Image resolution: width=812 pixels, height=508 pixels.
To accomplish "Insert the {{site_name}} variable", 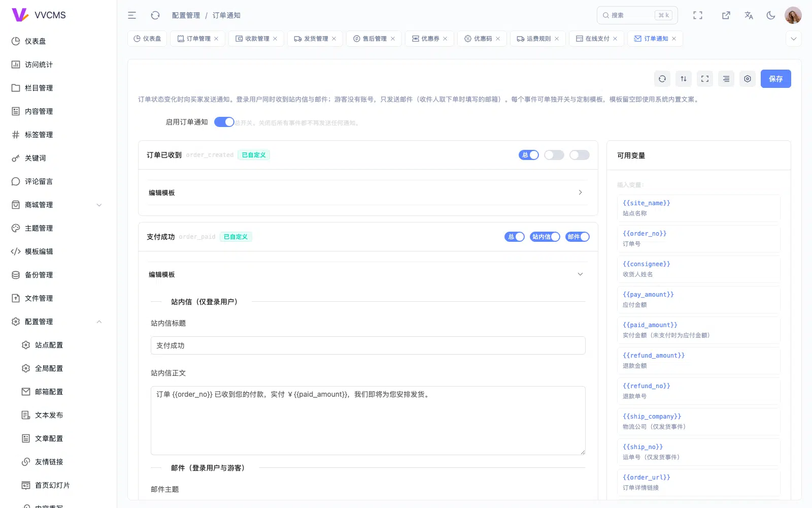I will point(698,208).
